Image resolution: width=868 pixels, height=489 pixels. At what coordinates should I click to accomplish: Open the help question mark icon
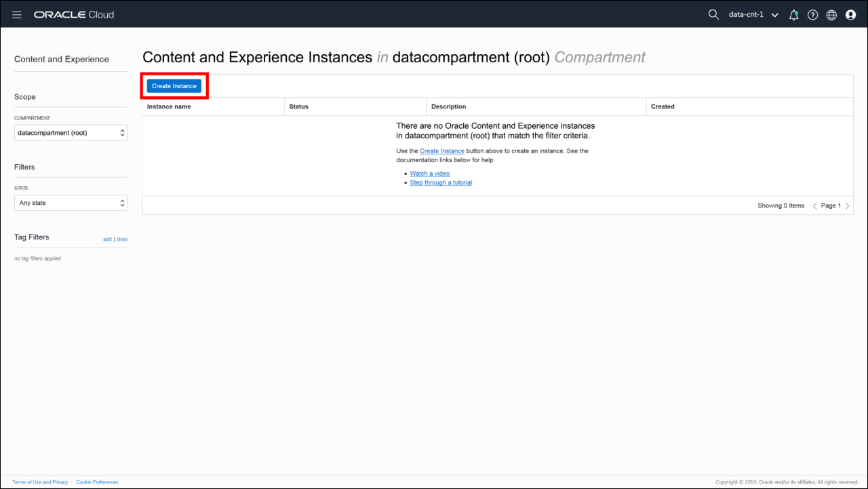pos(813,15)
